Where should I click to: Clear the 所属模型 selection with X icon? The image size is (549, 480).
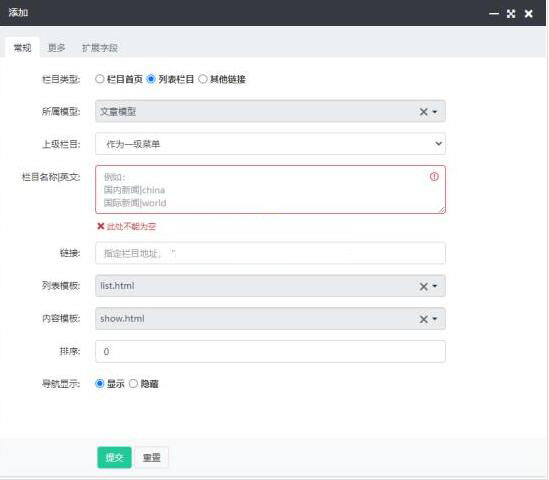click(423, 112)
